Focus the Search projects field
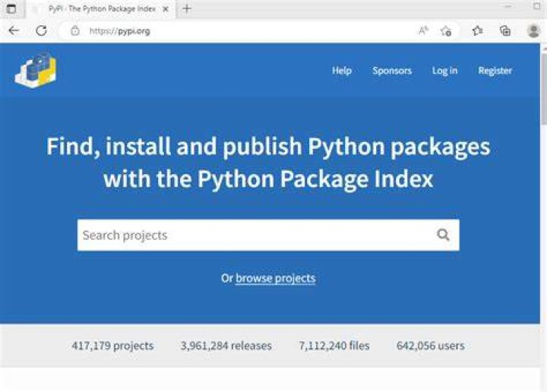 coord(268,235)
